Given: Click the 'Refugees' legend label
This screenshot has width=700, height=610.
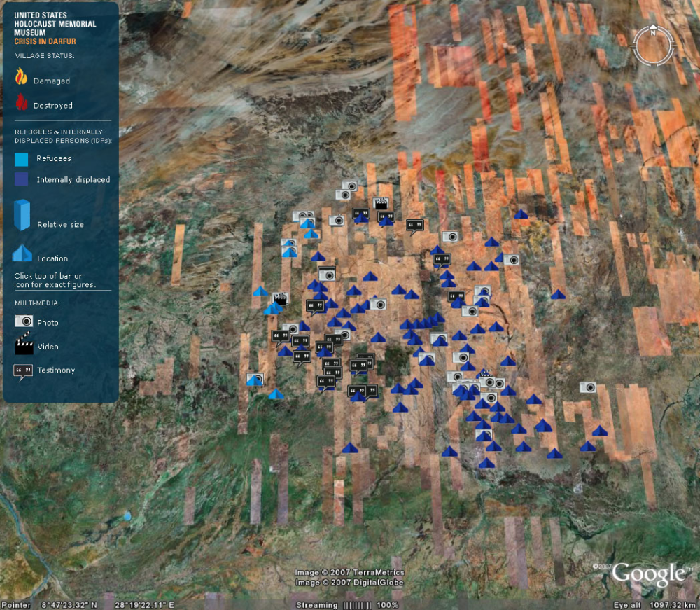Looking at the screenshot, I should coord(54,158).
